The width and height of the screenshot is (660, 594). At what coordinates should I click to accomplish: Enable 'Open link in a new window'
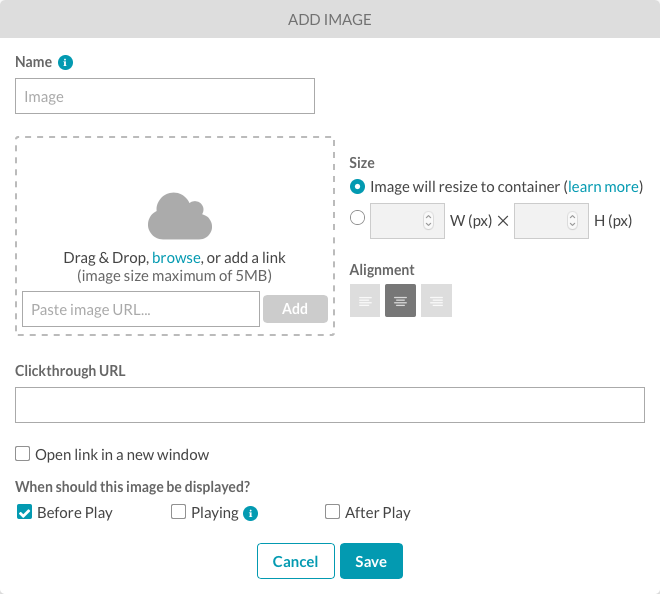tap(23, 454)
